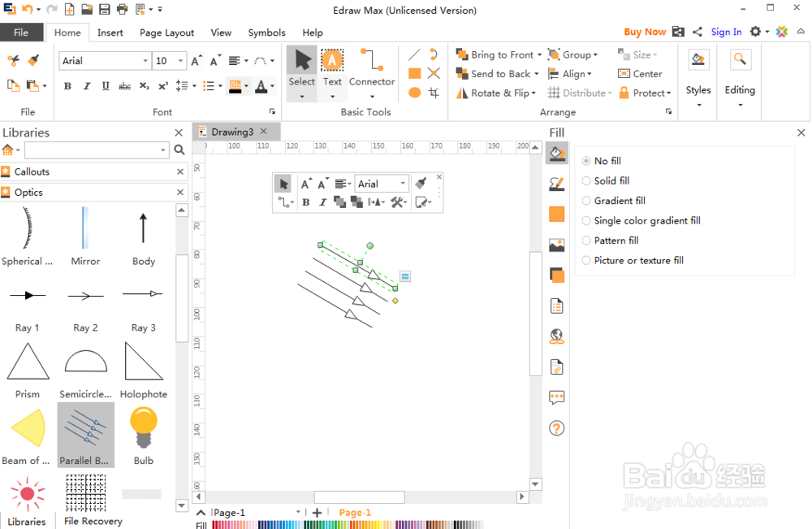This screenshot has width=812, height=529.
Task: Open the text highlight color swatch in the Font group
Action: pyautogui.click(x=235, y=86)
